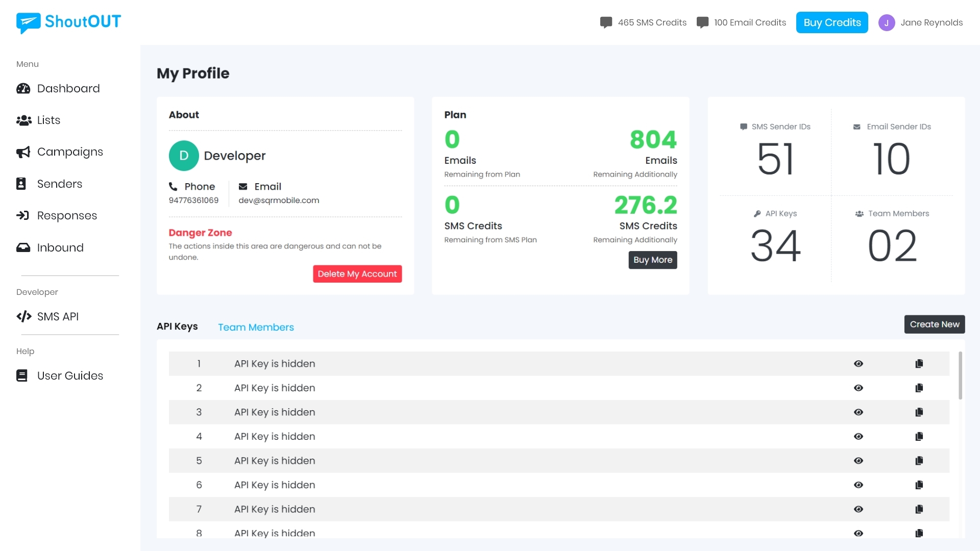Switch to the Team Members tab
980x551 pixels.
pos(256,328)
